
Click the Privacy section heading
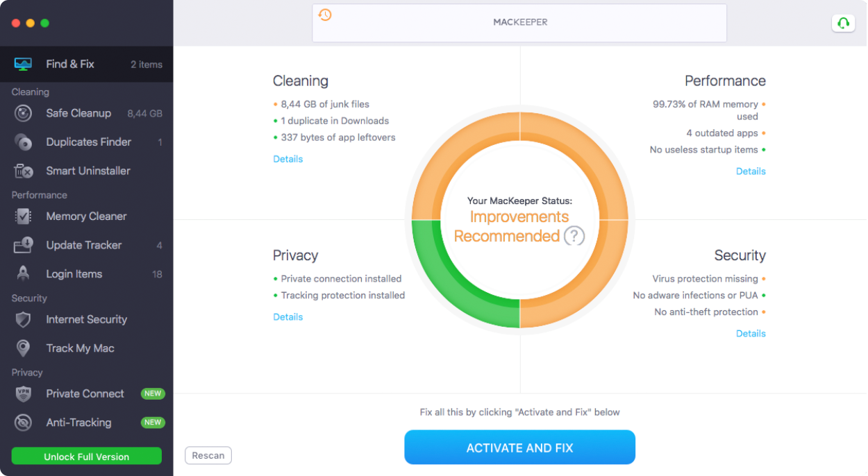coord(295,256)
